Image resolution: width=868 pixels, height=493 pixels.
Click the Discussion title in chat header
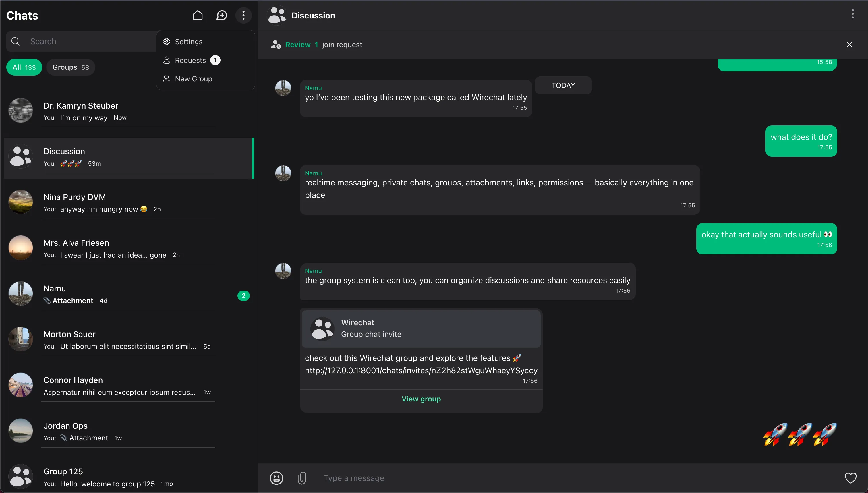point(313,15)
